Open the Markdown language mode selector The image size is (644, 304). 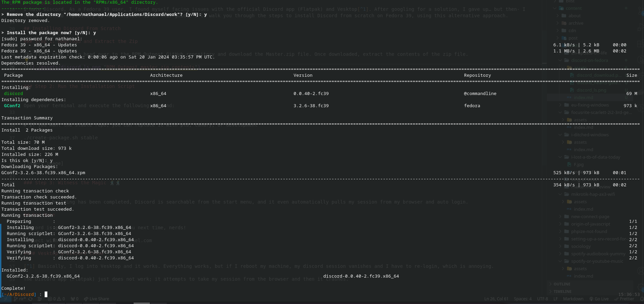(x=573, y=299)
